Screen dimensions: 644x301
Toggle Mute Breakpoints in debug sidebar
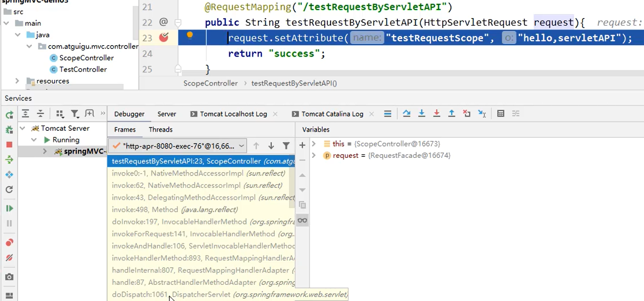[9, 258]
